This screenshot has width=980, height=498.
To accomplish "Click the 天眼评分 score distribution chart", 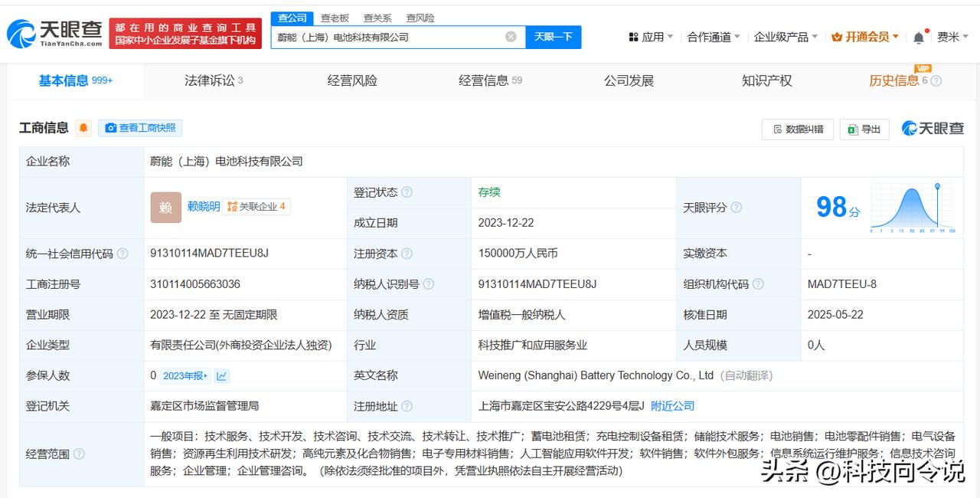I will (x=913, y=208).
